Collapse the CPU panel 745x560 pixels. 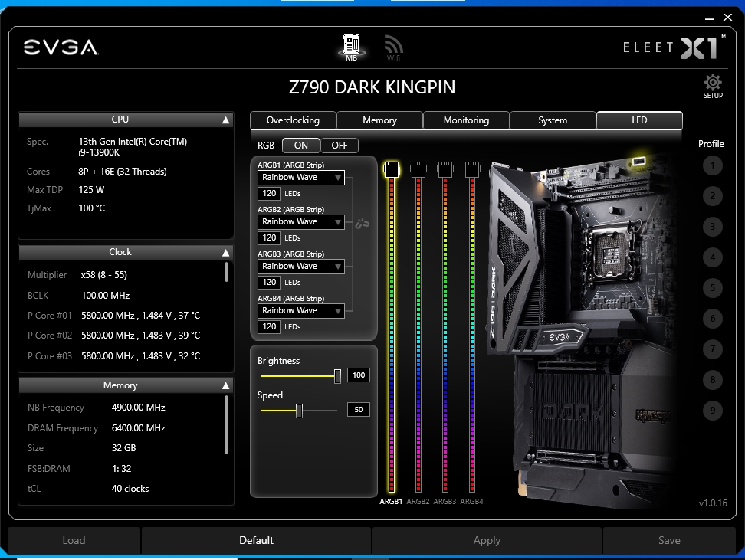click(225, 120)
